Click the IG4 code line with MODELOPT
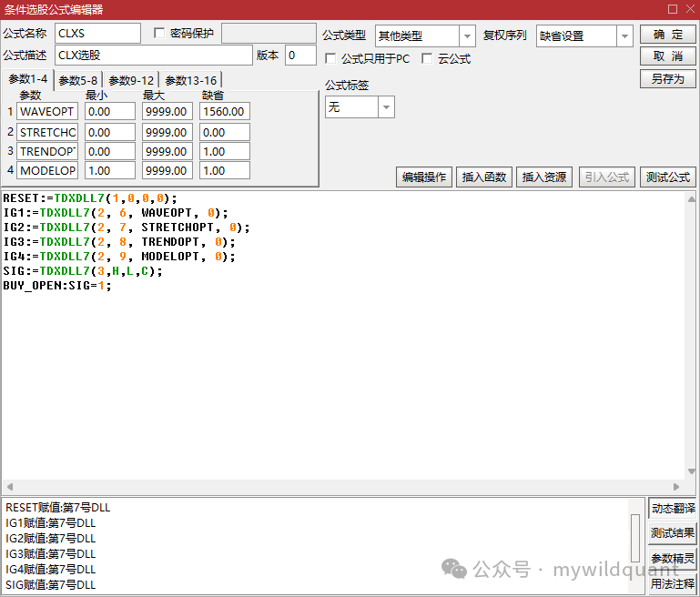 pyautogui.click(x=119, y=257)
